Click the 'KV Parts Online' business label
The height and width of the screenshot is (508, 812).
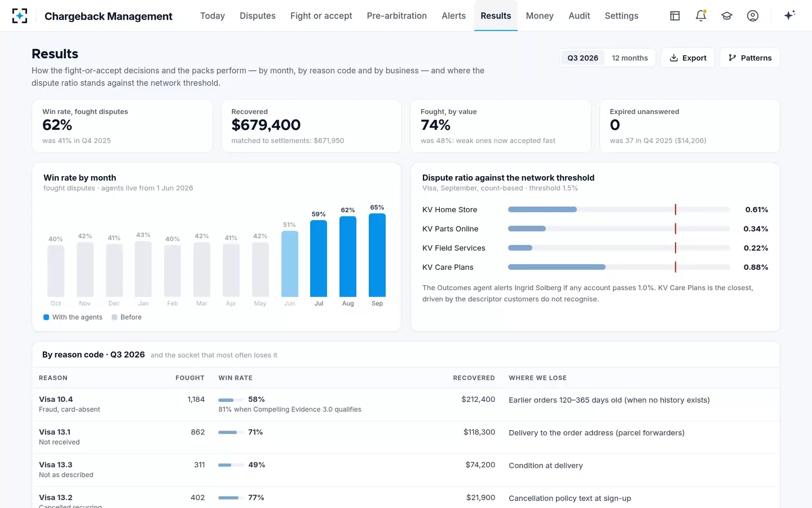tap(450, 229)
